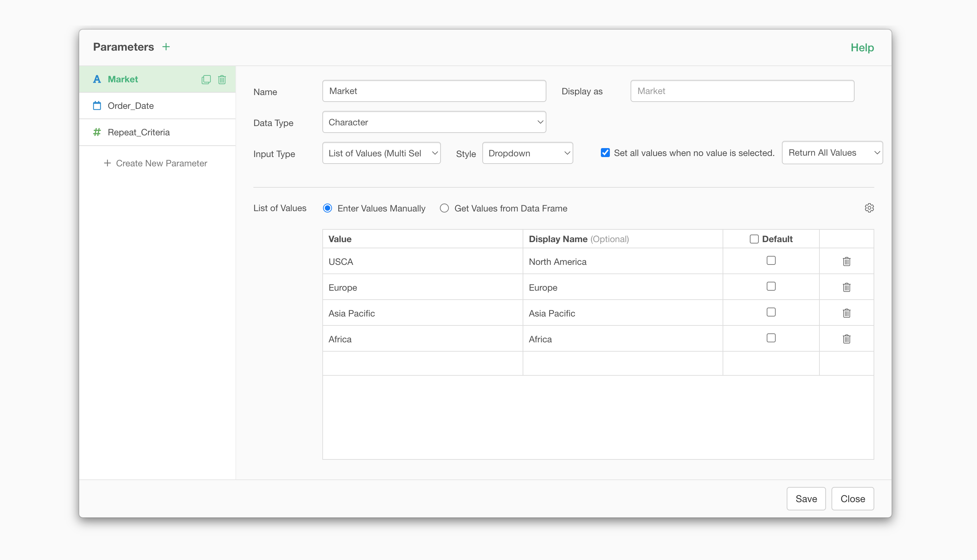This screenshot has width=977, height=560.
Task: Select Get Values from Data Frame
Action: click(444, 208)
